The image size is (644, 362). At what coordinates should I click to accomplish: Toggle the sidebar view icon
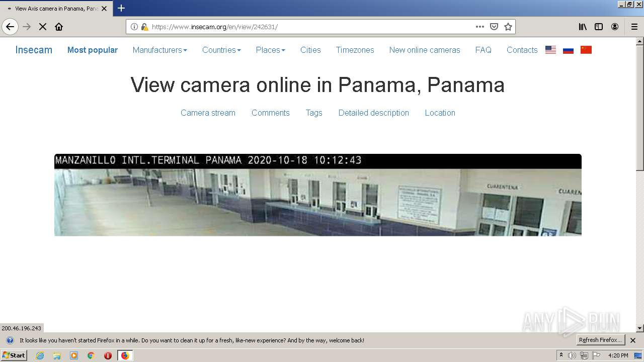click(x=599, y=27)
